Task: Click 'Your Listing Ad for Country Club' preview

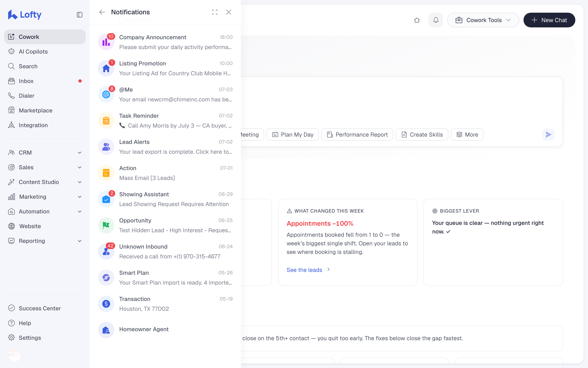Action: [175, 73]
